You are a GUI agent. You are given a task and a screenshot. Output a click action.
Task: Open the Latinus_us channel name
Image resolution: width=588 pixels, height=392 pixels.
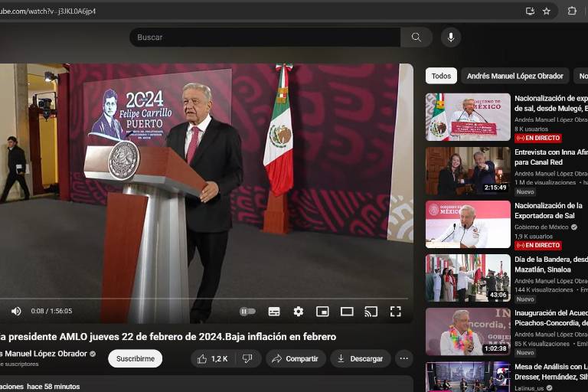530,388
